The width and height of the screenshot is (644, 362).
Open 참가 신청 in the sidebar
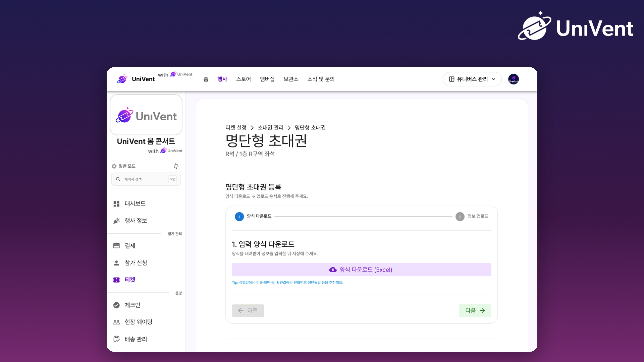[146, 263]
